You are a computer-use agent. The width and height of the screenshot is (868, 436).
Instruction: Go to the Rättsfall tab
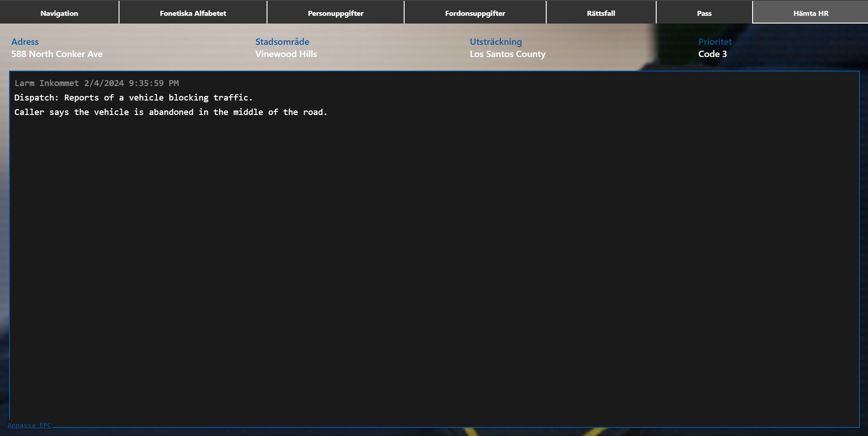tap(601, 13)
